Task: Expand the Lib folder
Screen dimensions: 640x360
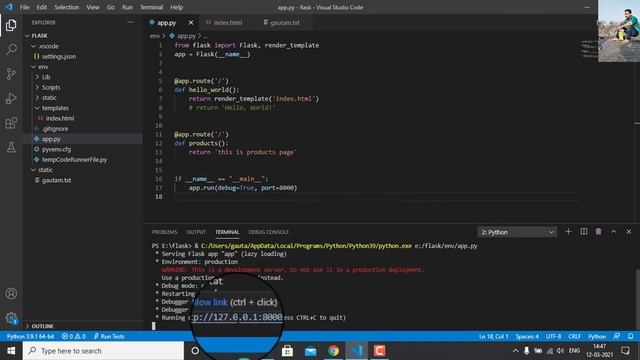Action: click(37, 77)
